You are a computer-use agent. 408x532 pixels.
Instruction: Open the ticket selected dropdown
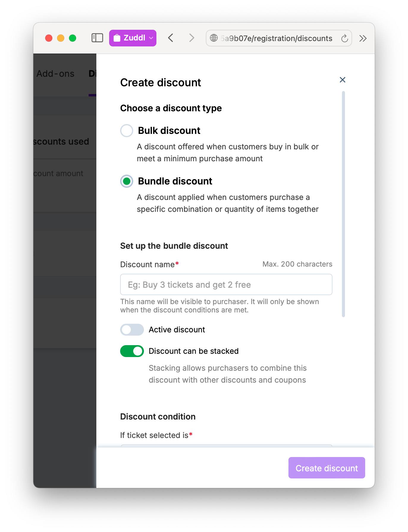226,445
